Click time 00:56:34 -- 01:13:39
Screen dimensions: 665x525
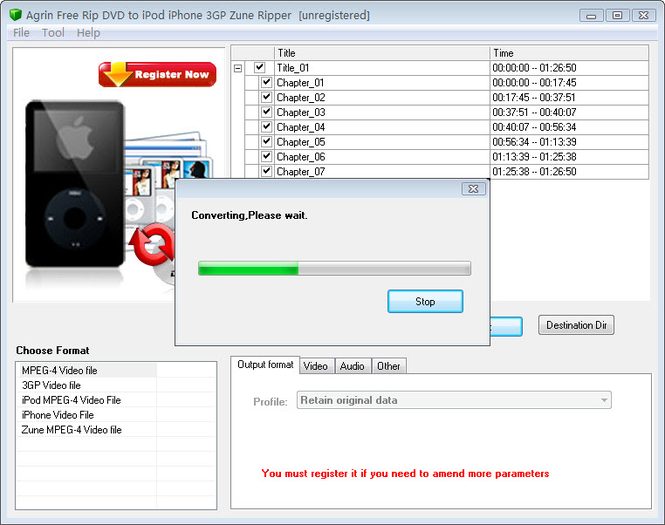[x=534, y=142]
